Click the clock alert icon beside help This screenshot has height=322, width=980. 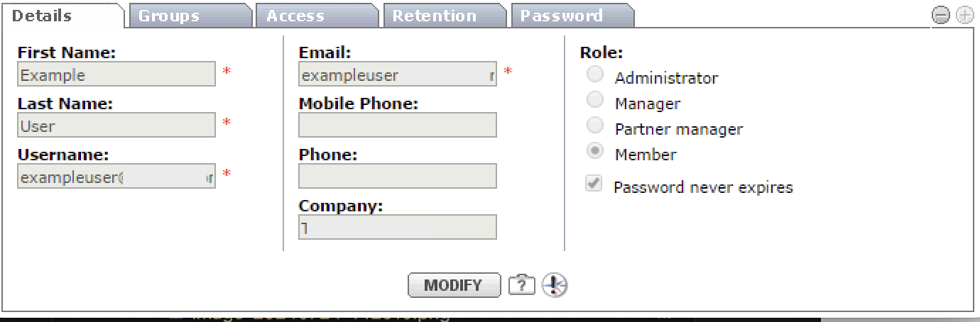click(555, 285)
